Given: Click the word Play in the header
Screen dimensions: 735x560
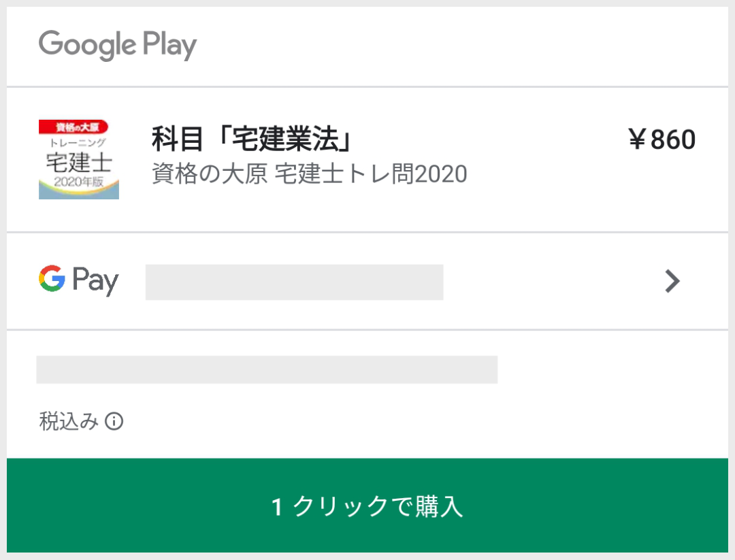Looking at the screenshot, I should [x=169, y=45].
